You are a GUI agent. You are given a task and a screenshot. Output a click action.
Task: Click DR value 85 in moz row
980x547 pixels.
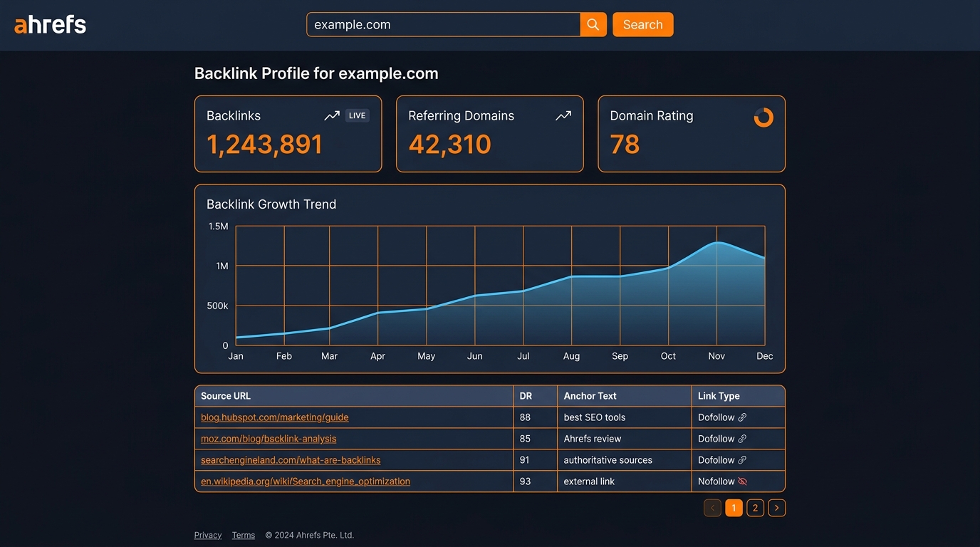click(525, 439)
